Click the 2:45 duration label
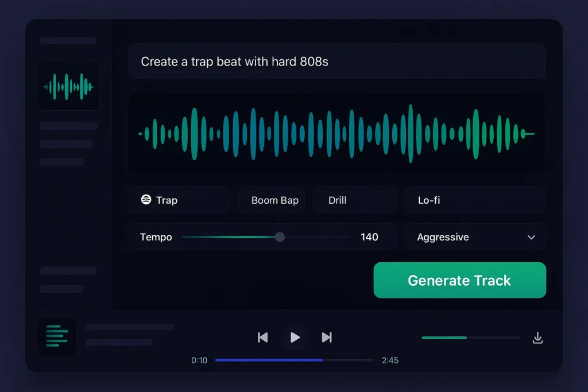588x392 pixels. pyautogui.click(x=390, y=360)
